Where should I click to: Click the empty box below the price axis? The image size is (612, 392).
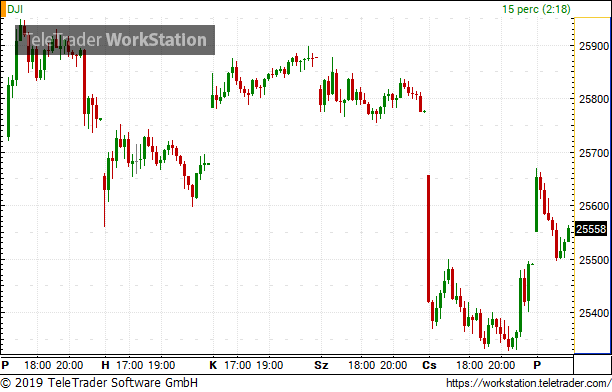coord(592,364)
